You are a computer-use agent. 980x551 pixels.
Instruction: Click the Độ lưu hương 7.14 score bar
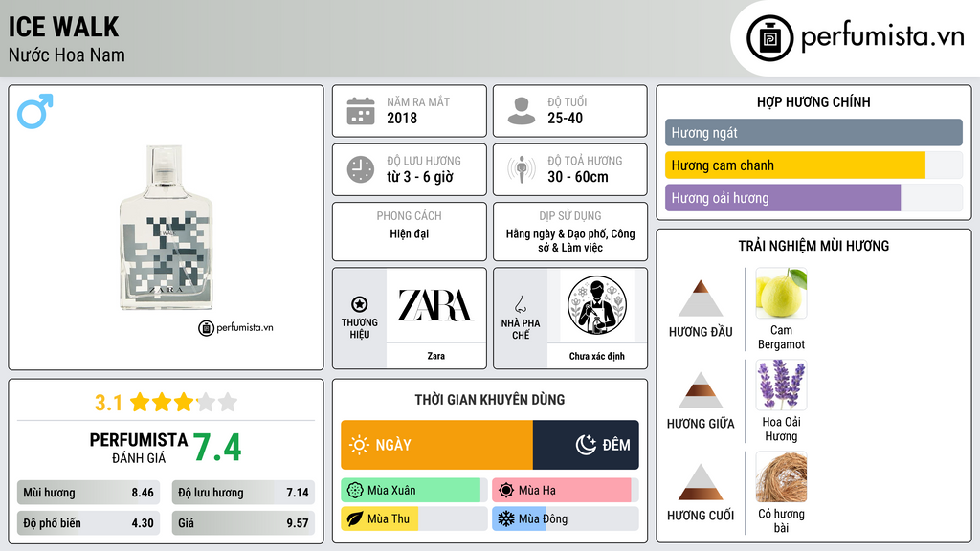(x=243, y=493)
